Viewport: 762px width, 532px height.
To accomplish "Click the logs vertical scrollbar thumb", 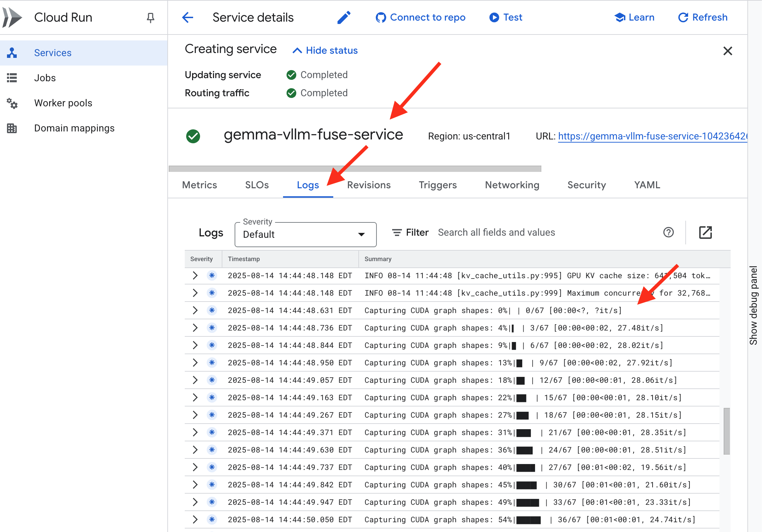I will (x=726, y=431).
